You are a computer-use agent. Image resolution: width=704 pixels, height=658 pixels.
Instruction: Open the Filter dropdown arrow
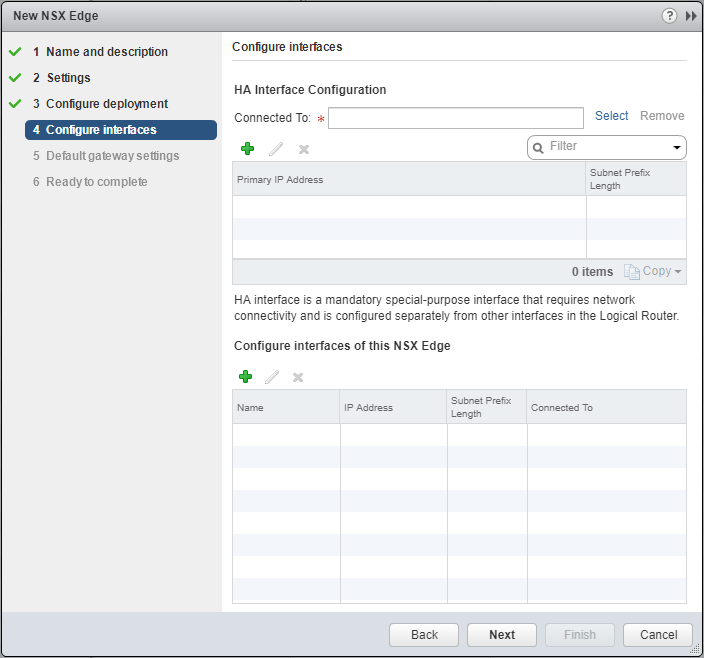click(677, 148)
